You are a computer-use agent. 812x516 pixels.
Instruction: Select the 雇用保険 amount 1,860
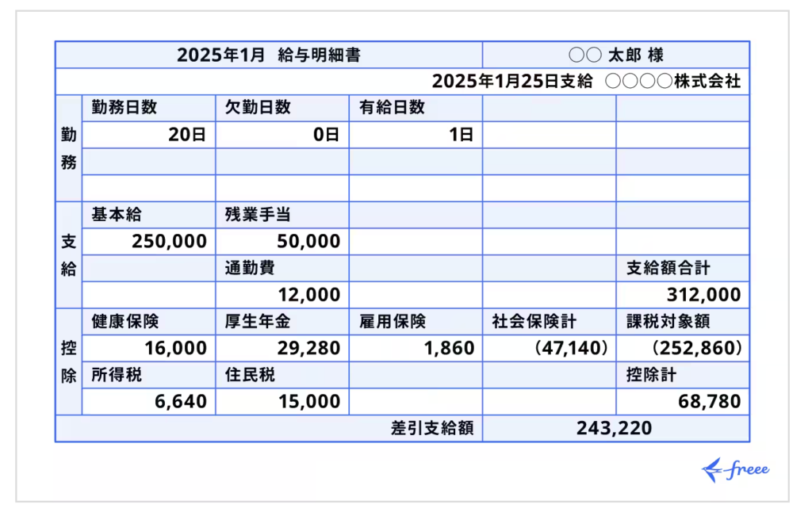pyautogui.click(x=447, y=348)
